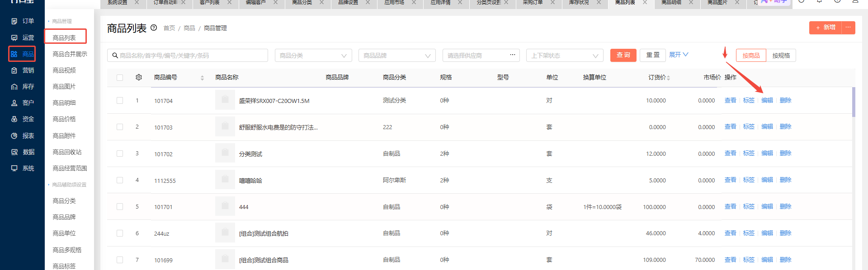Image resolution: width=868 pixels, height=270 pixels.
Task: Open the 商品分类 filter dropdown
Action: tap(313, 56)
